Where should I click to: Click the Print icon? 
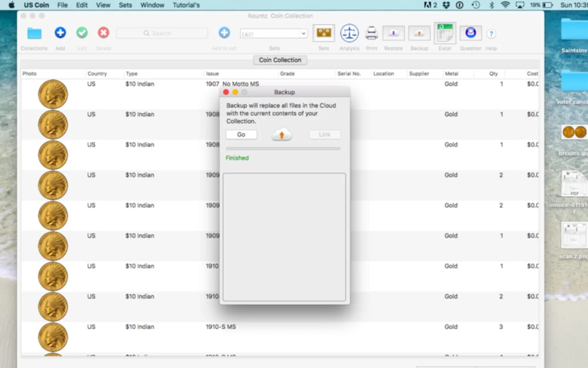(x=371, y=33)
